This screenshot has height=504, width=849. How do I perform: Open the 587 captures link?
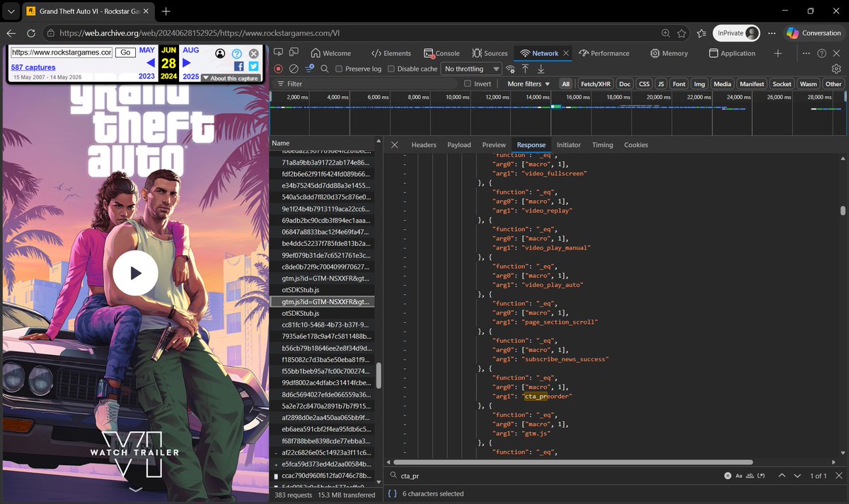[33, 67]
